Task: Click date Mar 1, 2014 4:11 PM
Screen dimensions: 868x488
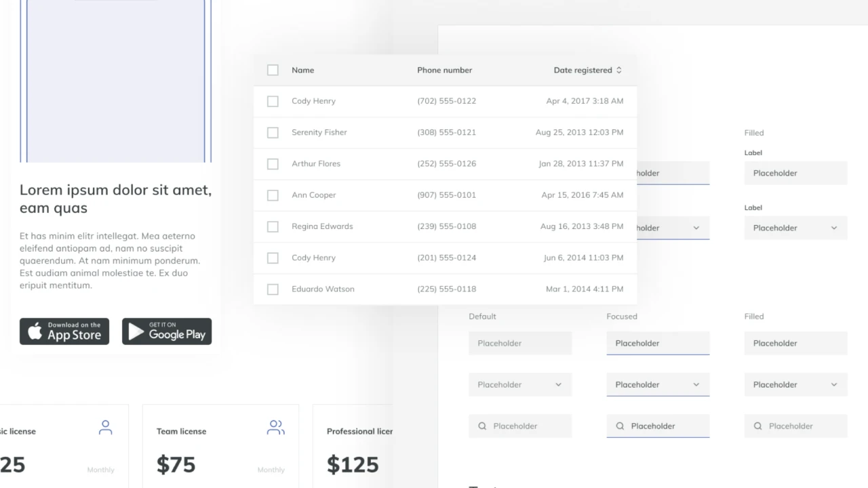Action: point(585,289)
